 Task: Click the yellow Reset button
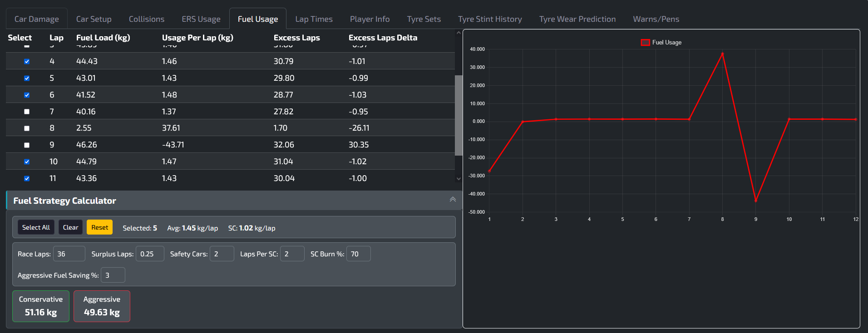100,227
